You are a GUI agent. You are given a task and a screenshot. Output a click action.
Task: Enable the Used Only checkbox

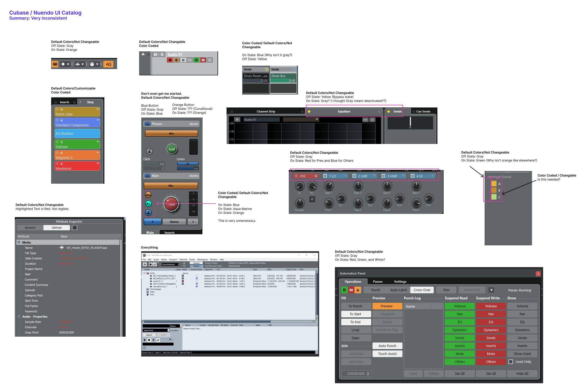(x=511, y=362)
